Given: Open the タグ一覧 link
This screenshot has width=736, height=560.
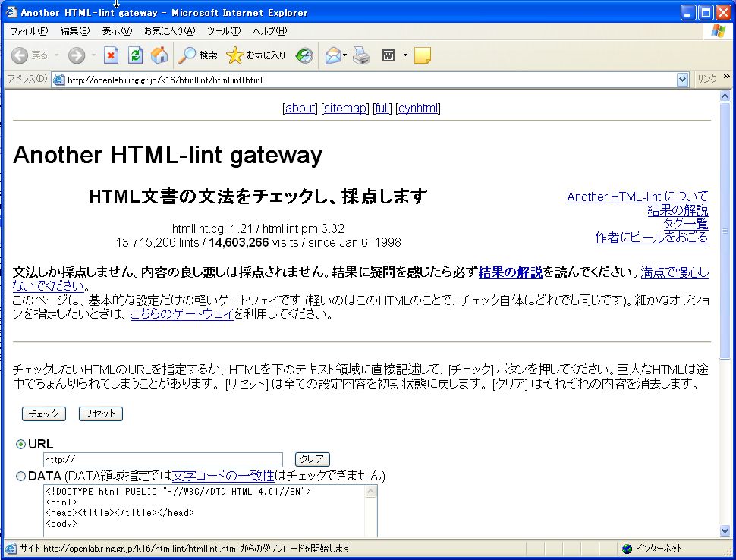Looking at the screenshot, I should [686, 224].
